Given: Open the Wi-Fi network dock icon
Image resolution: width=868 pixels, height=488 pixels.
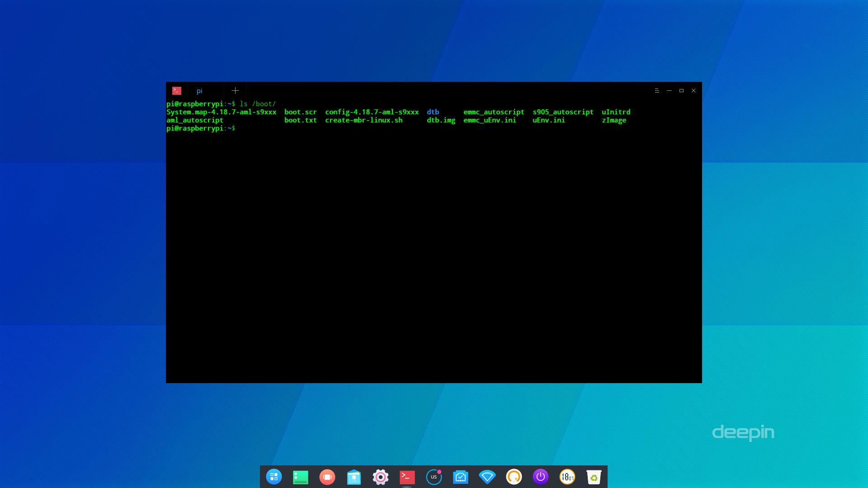Looking at the screenshot, I should tap(487, 477).
